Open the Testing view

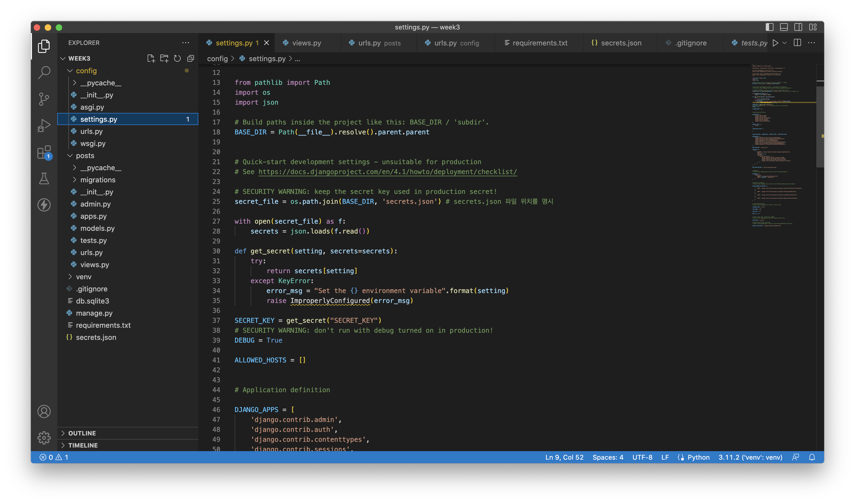pos(44,178)
